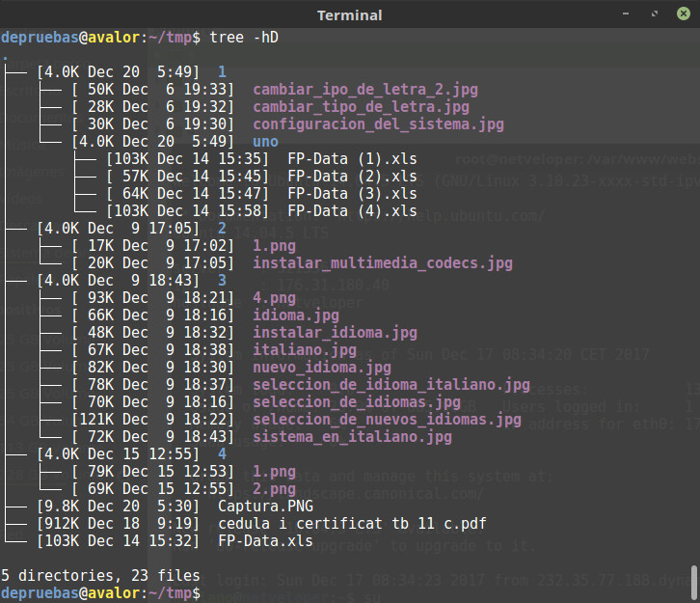Click the bottom command prompt line
This screenshot has height=603, width=700.
click(100, 593)
